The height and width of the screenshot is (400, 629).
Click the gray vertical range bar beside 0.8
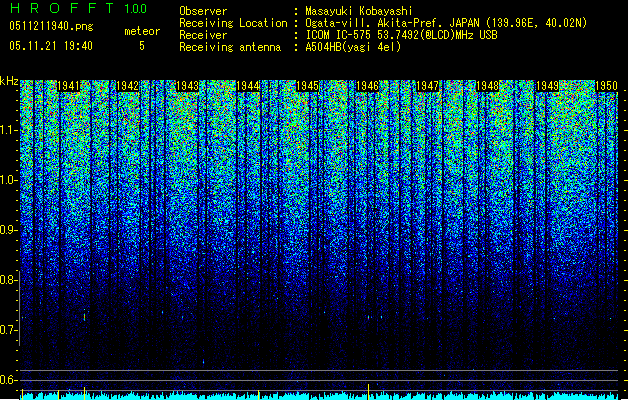(x=19, y=308)
